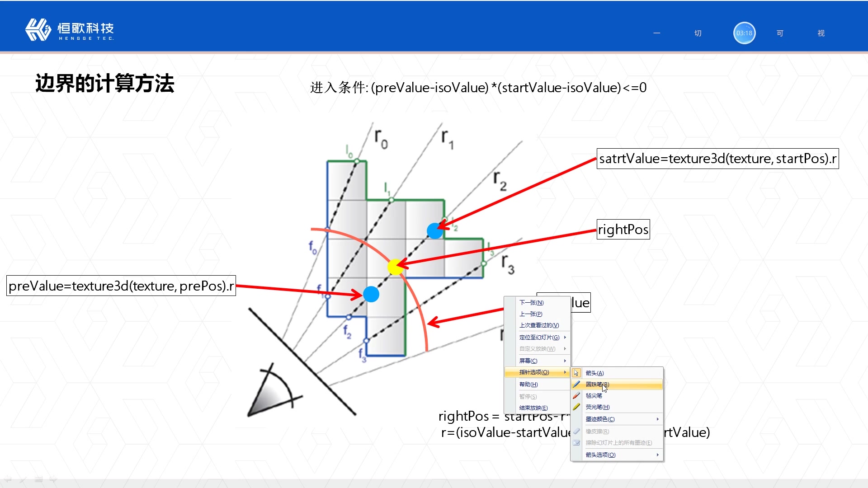This screenshot has height=488, width=868.
Task: Click the upper blue sample point near l2
Action: (x=435, y=231)
